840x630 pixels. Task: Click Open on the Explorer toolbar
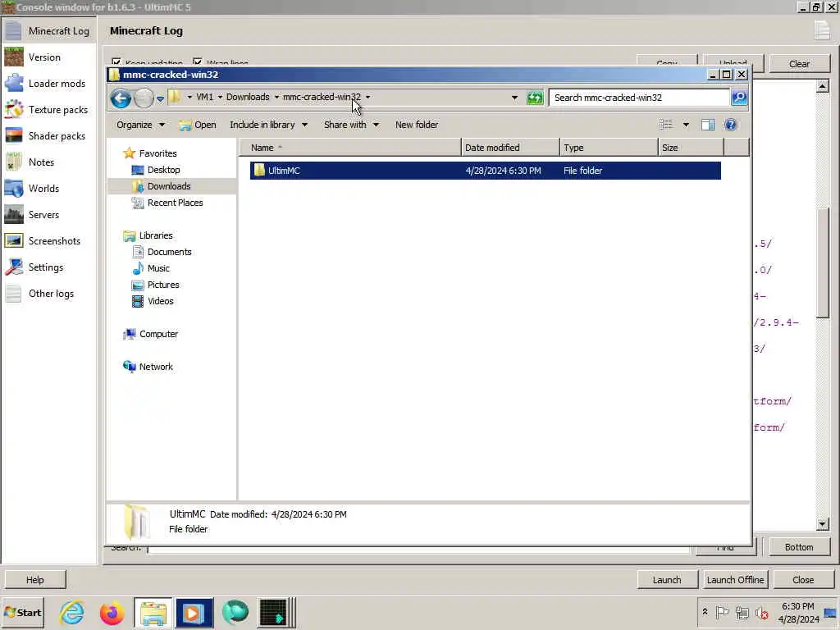click(x=198, y=125)
